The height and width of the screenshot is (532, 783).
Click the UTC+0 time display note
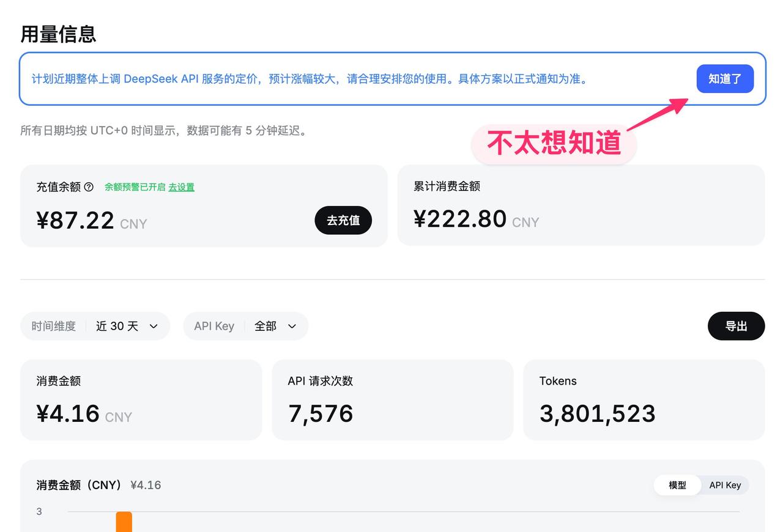[164, 130]
